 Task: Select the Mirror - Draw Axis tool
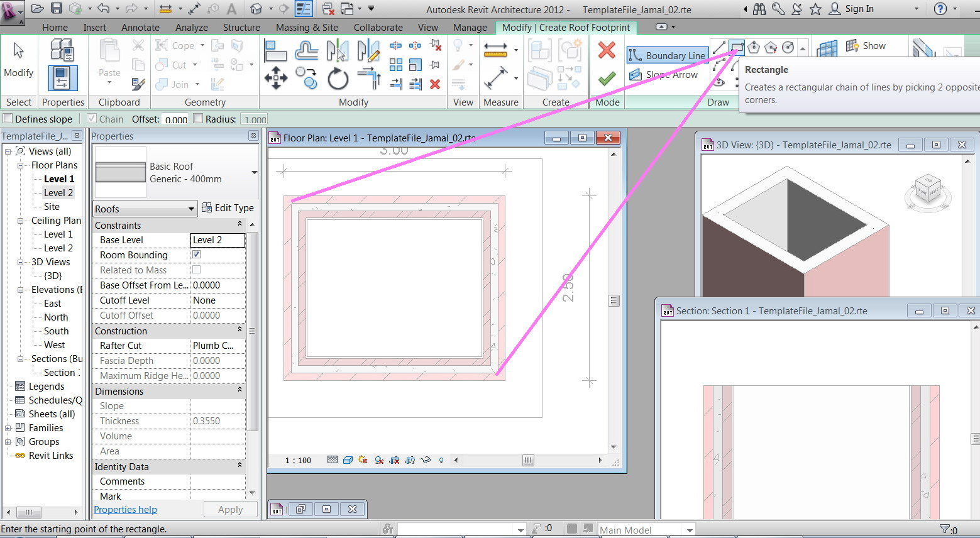pyautogui.click(x=368, y=50)
